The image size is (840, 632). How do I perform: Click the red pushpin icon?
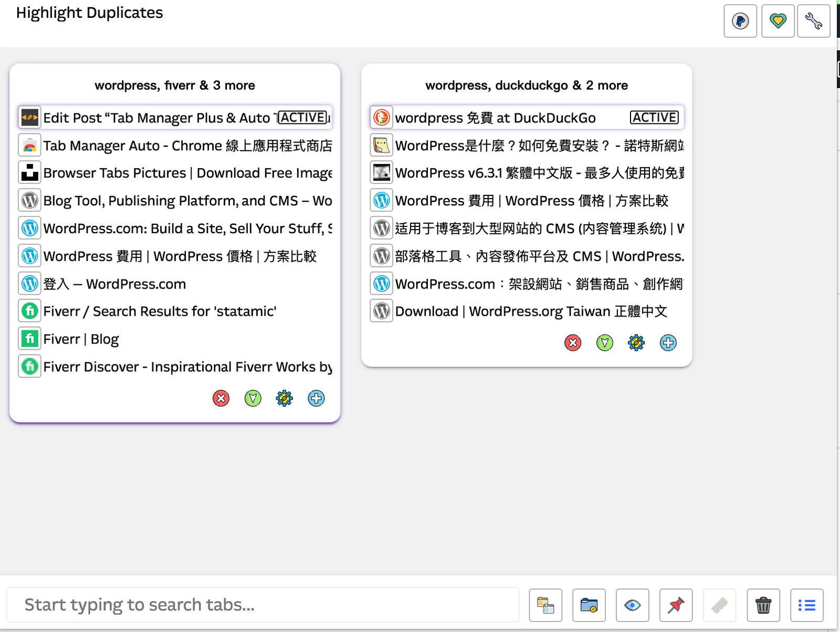coord(676,605)
